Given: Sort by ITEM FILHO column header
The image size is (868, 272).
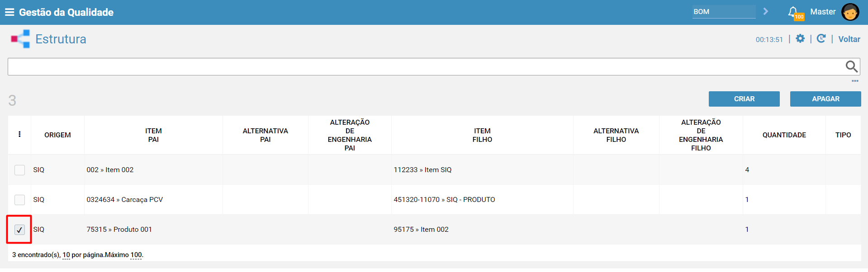Looking at the screenshot, I should [482, 135].
